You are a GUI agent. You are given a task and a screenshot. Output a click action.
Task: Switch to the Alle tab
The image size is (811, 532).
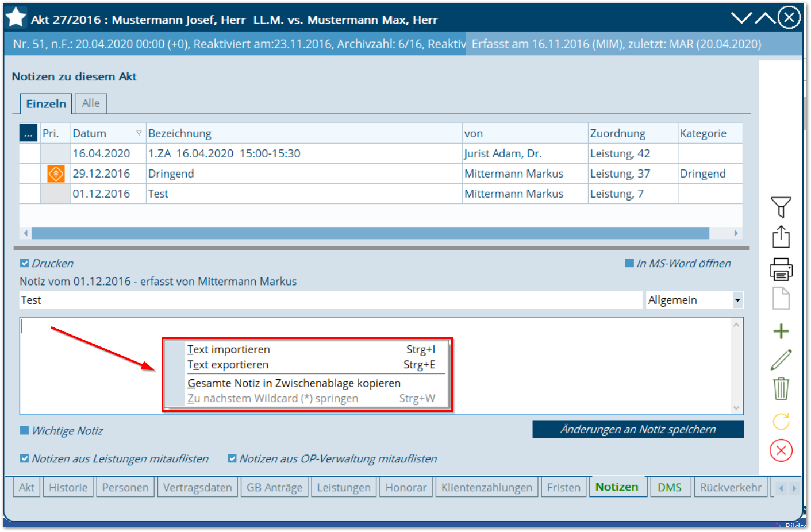[x=91, y=103]
